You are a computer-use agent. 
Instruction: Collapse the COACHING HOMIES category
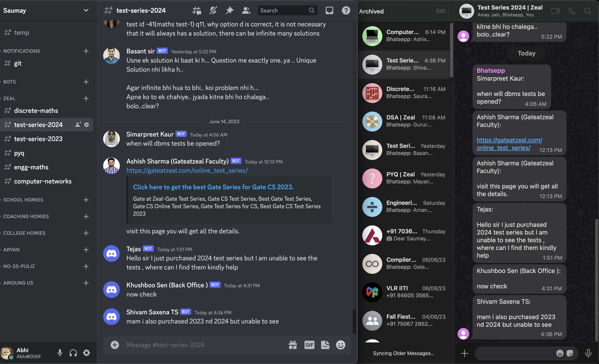[x=26, y=216]
